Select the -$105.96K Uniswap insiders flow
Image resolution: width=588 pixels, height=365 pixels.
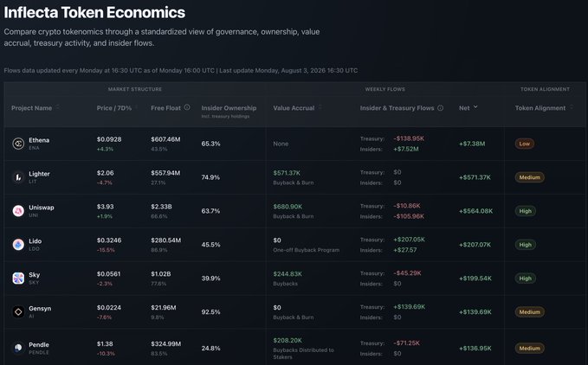409,216
